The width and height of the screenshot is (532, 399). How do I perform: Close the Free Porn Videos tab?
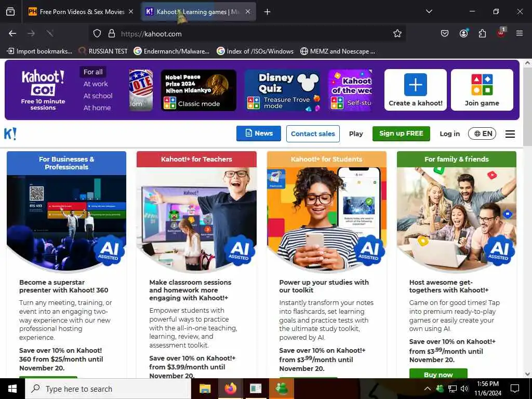coord(131,11)
